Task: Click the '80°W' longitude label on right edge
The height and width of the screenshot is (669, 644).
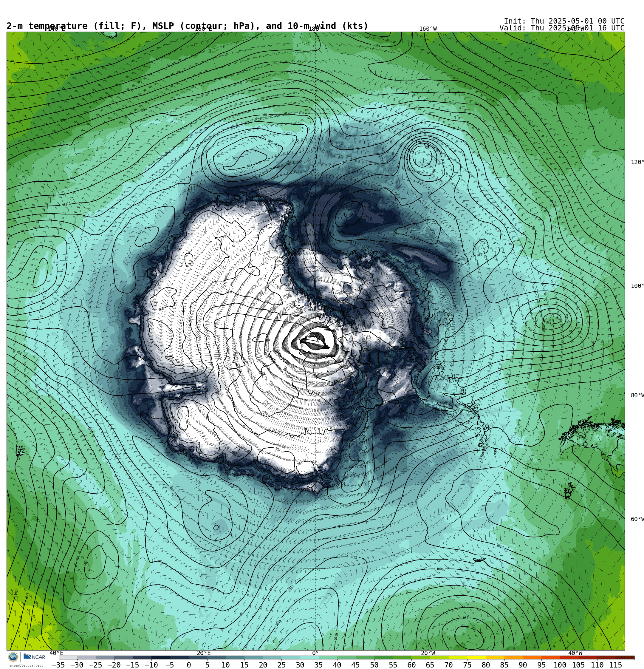Action: click(637, 395)
